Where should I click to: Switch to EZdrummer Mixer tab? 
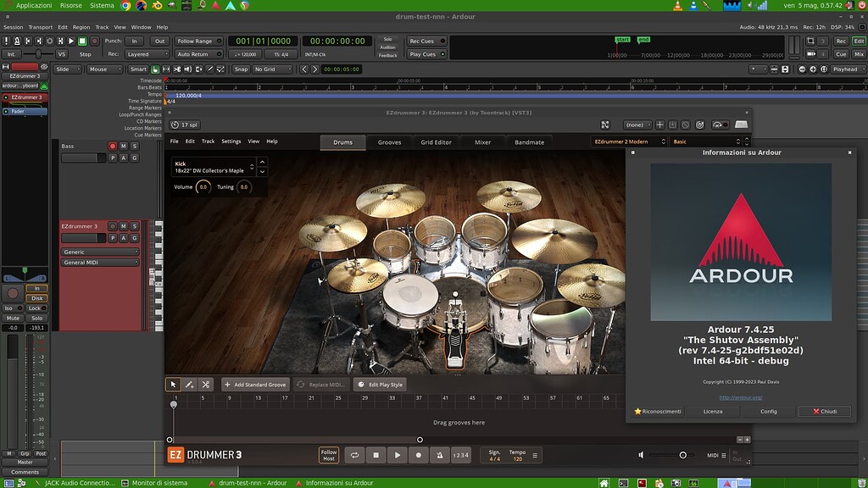coord(482,142)
